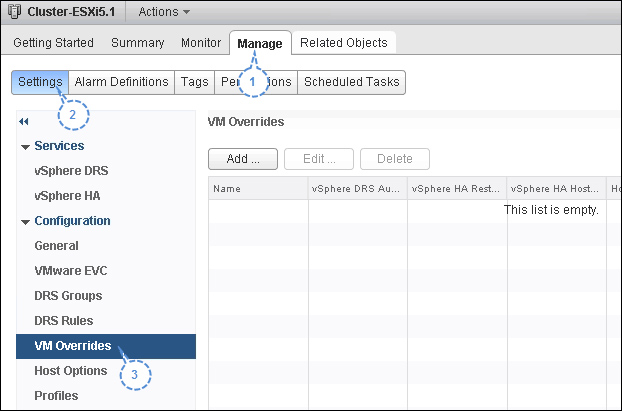Screen dimensions: 622x411
Task: Open VMware EVC settings
Action: coord(71,271)
